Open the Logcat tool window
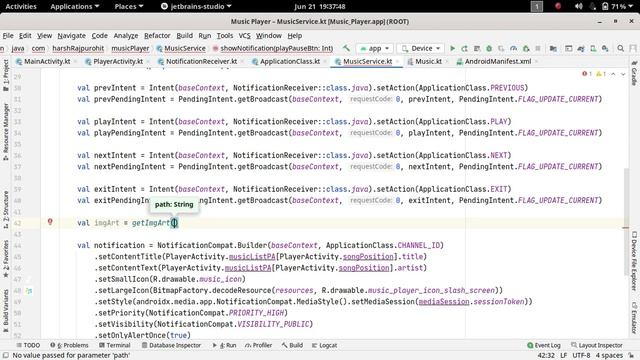 [324, 345]
